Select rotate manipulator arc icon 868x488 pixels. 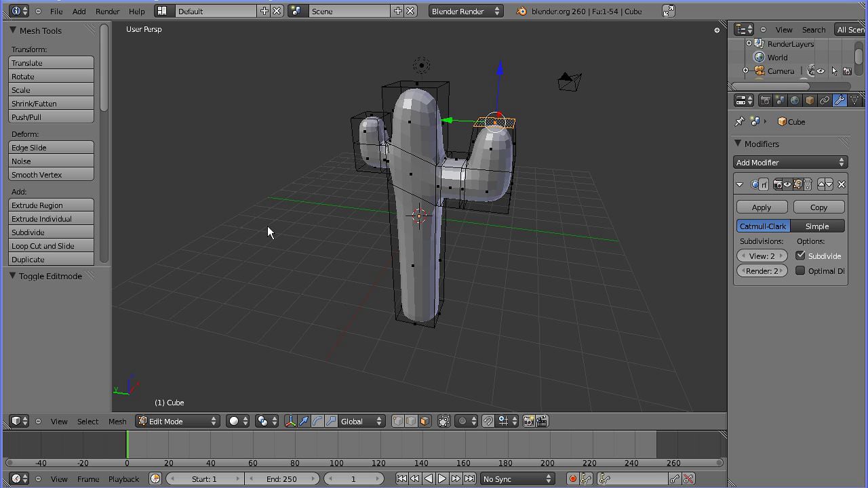point(317,422)
